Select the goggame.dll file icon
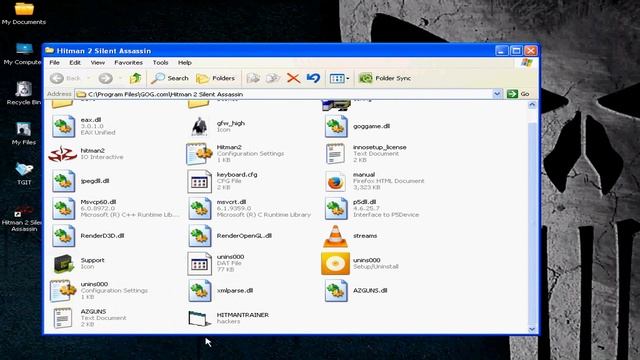This screenshot has height=360, width=640. point(336,126)
